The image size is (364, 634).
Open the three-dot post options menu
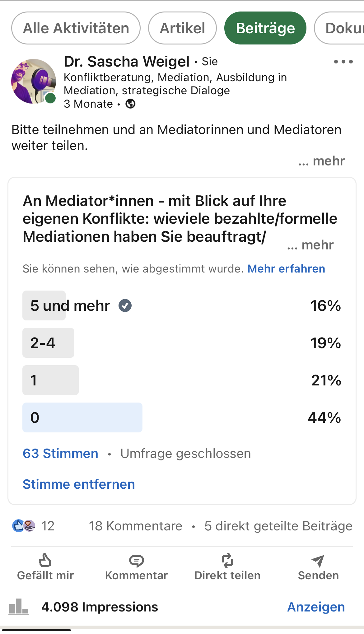click(x=343, y=62)
